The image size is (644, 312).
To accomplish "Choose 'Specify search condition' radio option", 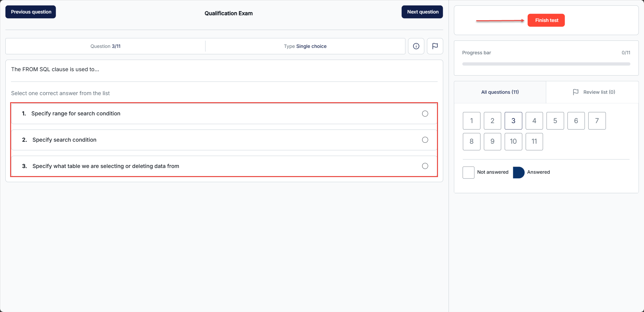I will (425, 140).
